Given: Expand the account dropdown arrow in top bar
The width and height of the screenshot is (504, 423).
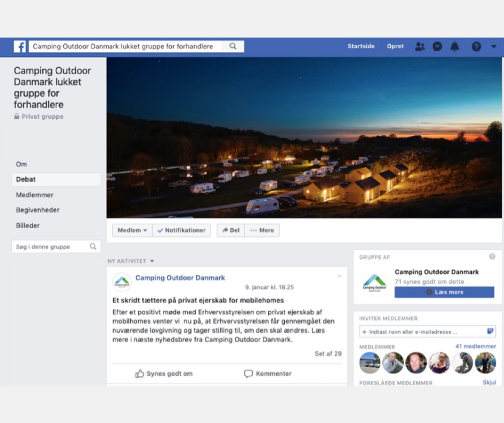Looking at the screenshot, I should pos(494,47).
